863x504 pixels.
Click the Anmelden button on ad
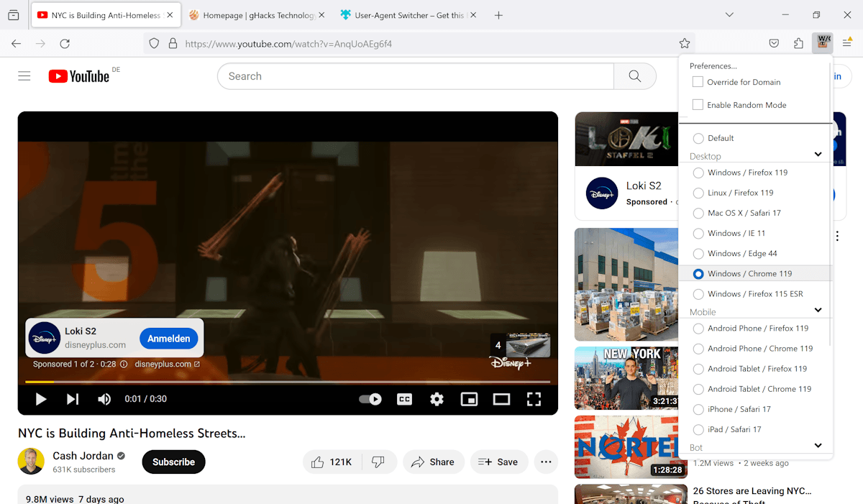168,339
